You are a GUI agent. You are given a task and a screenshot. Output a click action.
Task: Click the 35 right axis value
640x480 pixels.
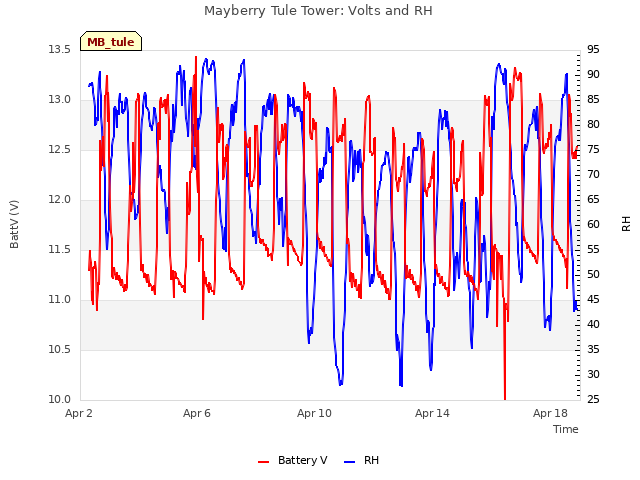tap(593, 349)
